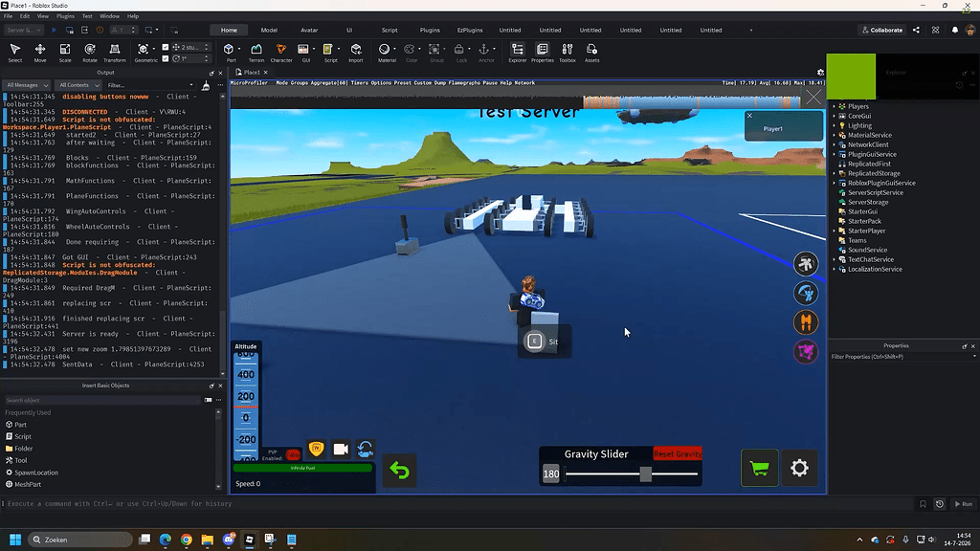Viewport: 980px width, 551px height.
Task: Open the File menu
Action: click(8, 16)
